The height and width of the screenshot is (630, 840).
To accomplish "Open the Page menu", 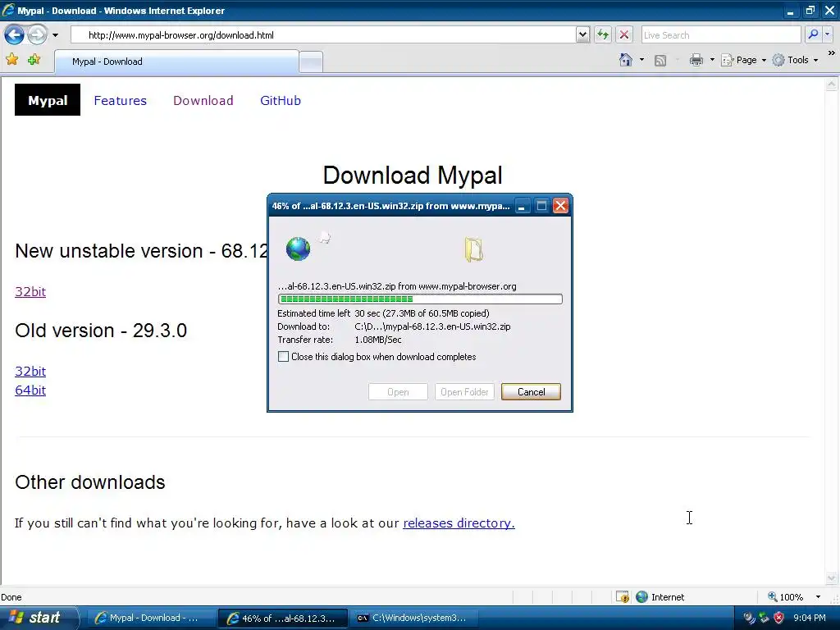I will [x=743, y=60].
